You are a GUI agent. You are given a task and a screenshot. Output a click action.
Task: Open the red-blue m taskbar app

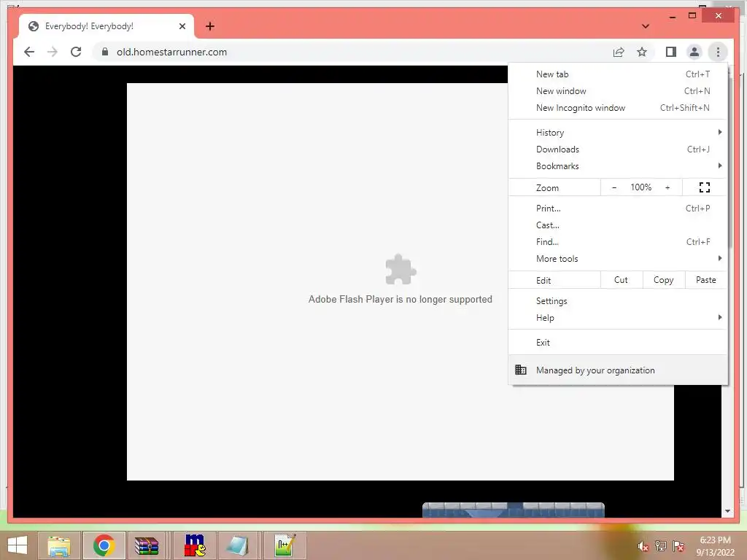coord(195,545)
